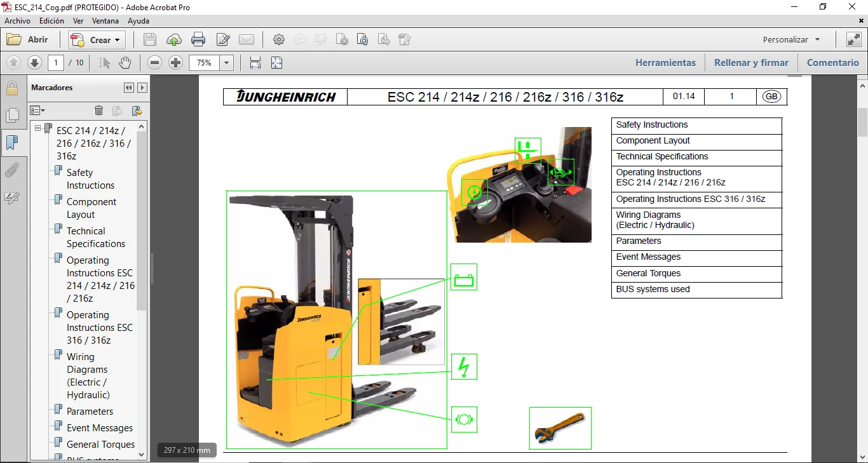Click the extract page icon
This screenshot has width=868, height=463.
(384, 40)
